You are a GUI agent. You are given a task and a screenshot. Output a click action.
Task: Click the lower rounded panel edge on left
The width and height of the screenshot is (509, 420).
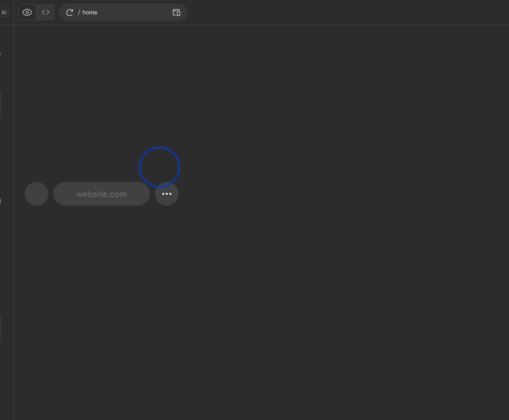pos(0,329)
